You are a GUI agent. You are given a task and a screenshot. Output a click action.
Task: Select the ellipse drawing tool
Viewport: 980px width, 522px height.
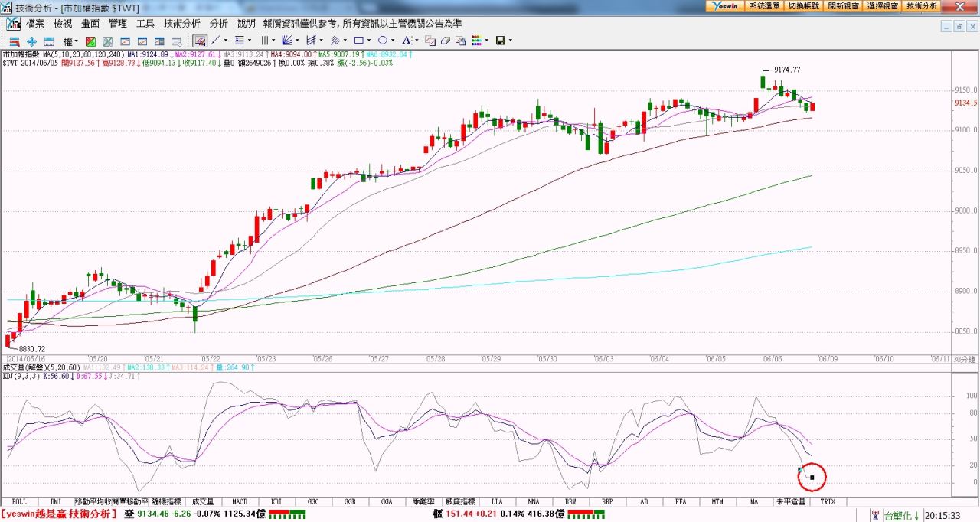pyautogui.click(x=382, y=40)
